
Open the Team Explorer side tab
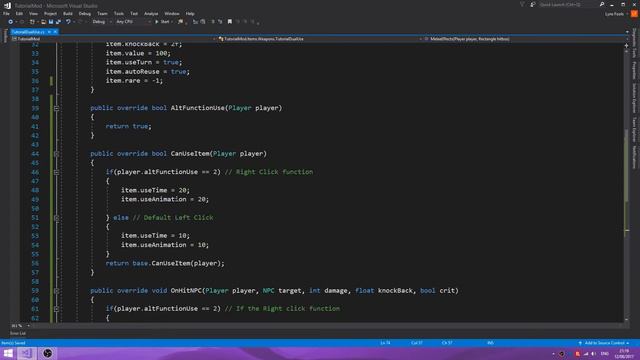634,129
